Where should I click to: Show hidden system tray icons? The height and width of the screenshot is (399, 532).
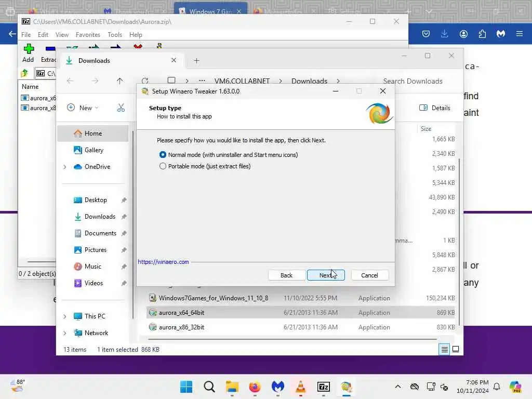(x=398, y=387)
